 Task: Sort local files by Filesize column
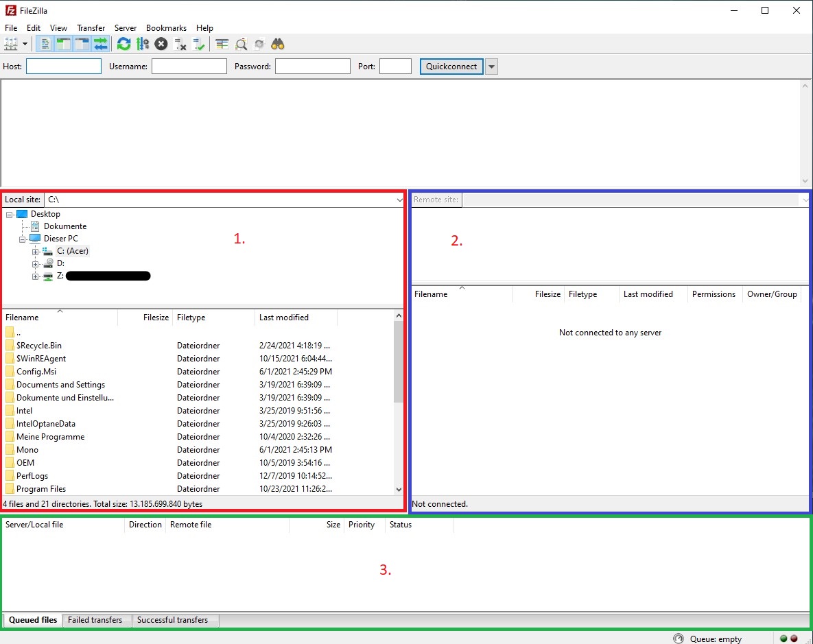pos(145,318)
